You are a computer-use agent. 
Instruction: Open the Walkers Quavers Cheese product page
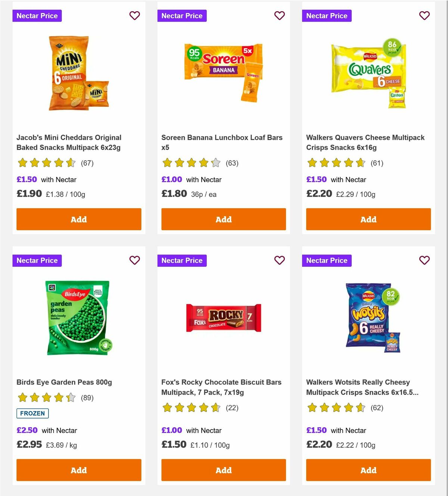365,142
